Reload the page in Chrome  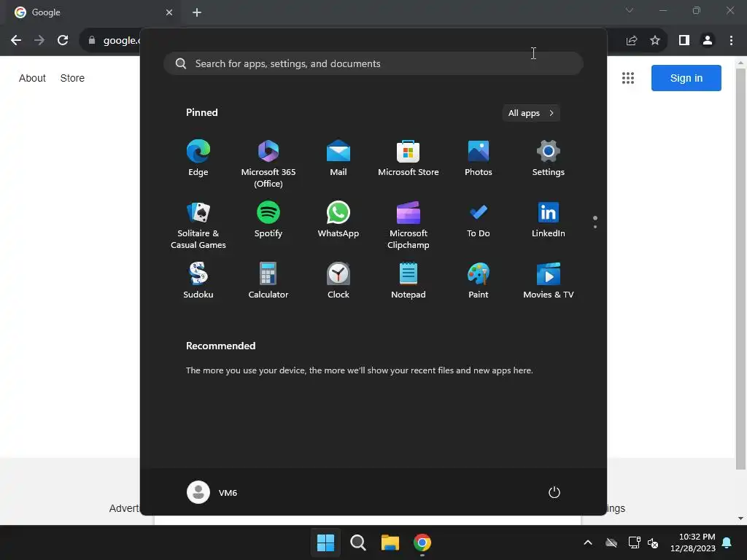coord(63,41)
